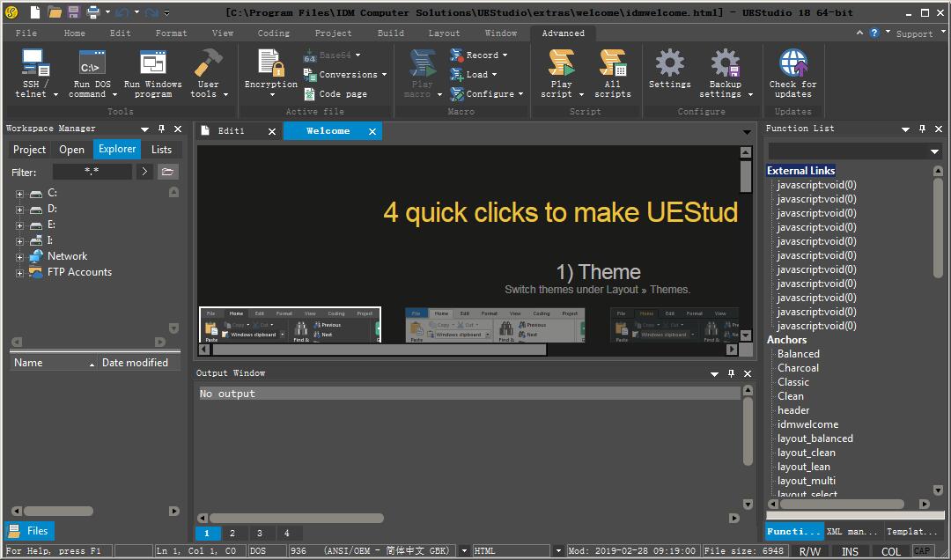The height and width of the screenshot is (560, 951).
Task: Open the File menu tab
Action: [x=26, y=33]
